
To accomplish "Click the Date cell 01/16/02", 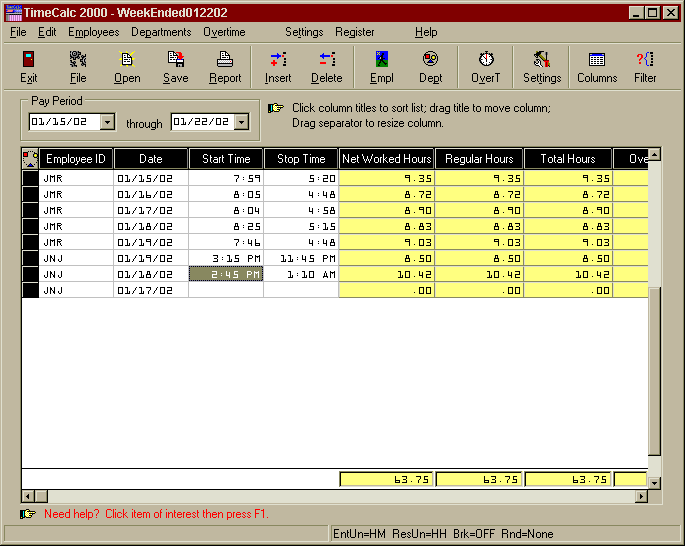I will (x=151, y=194).
